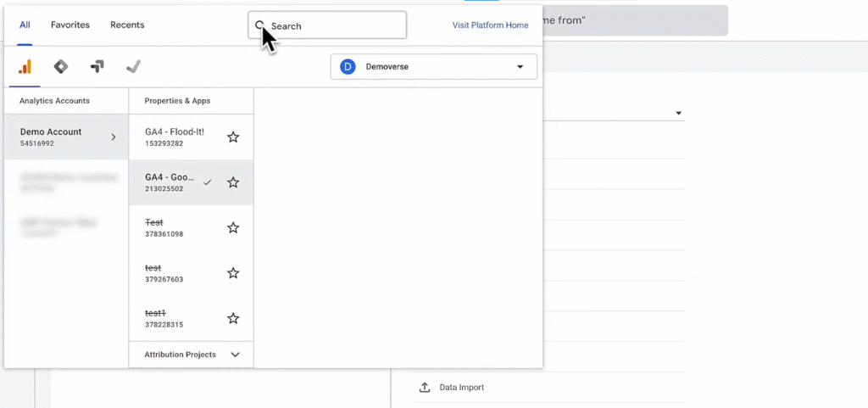The width and height of the screenshot is (868, 408).
Task: Focus the Search input field
Action: point(327,25)
